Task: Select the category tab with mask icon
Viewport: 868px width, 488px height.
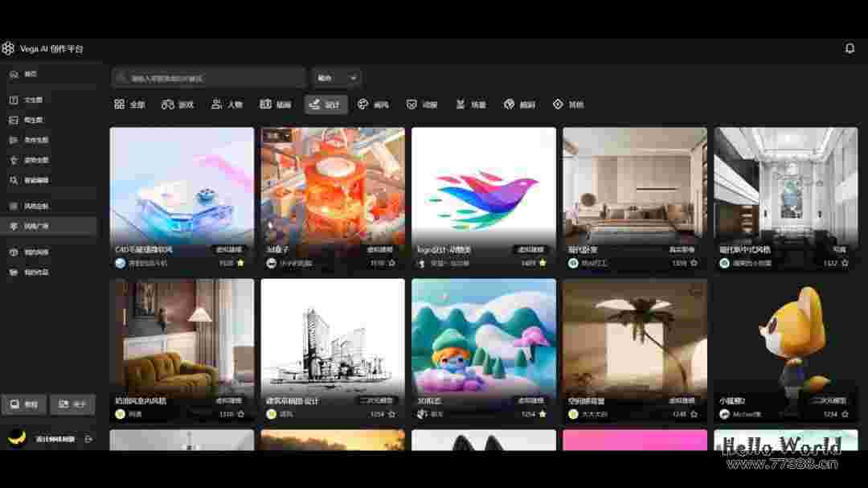Action: [x=423, y=105]
